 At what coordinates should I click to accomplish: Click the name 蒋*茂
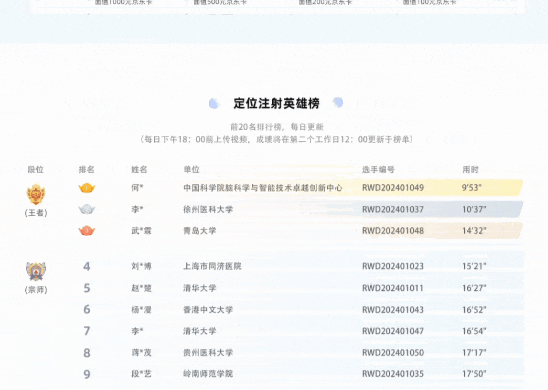(x=141, y=353)
